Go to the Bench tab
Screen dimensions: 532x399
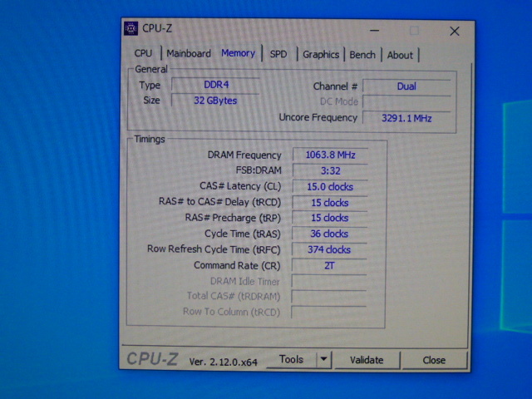point(362,55)
